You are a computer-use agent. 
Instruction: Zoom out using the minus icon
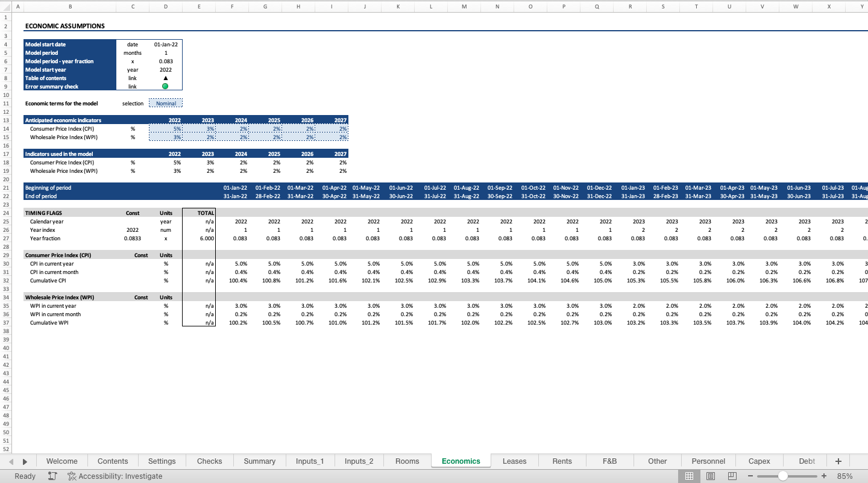(x=750, y=476)
